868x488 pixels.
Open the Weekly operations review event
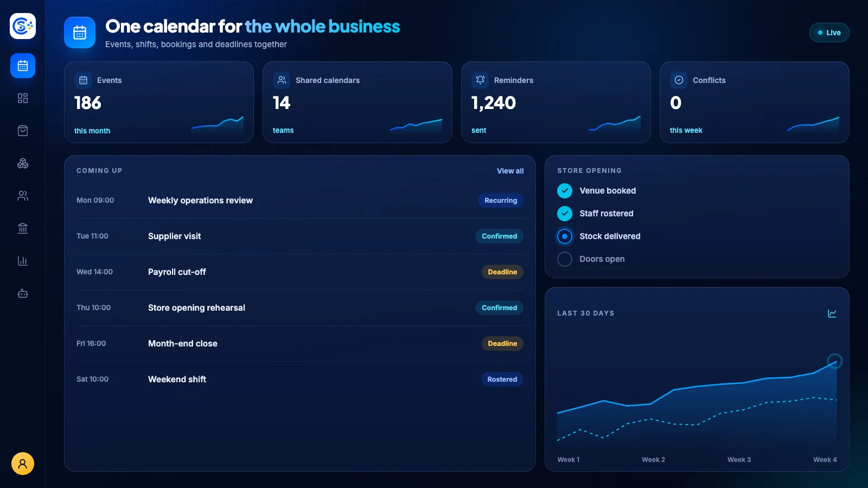click(x=300, y=201)
